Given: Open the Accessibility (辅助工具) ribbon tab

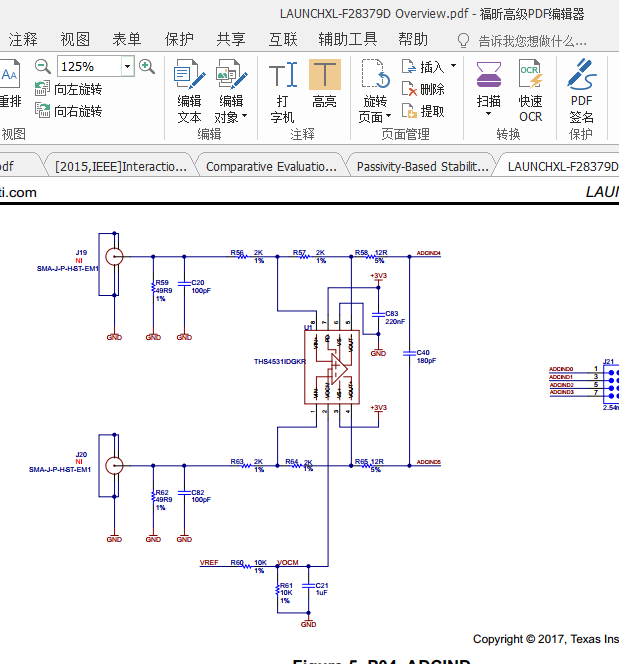Looking at the screenshot, I should point(348,39).
